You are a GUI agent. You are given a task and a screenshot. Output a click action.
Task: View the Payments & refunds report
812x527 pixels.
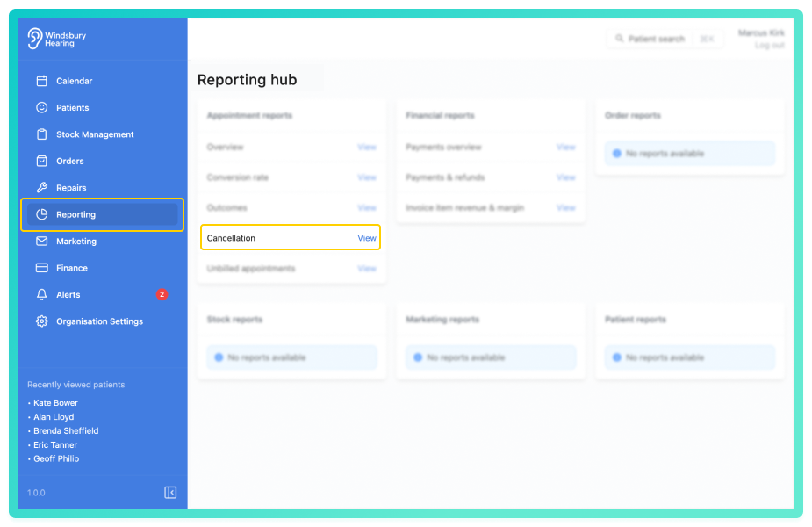click(x=565, y=177)
